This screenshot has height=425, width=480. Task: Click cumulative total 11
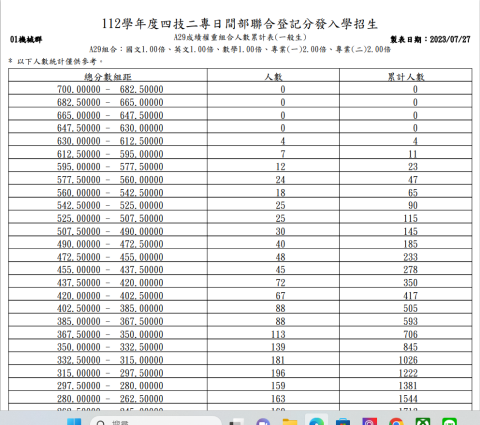coord(413,154)
